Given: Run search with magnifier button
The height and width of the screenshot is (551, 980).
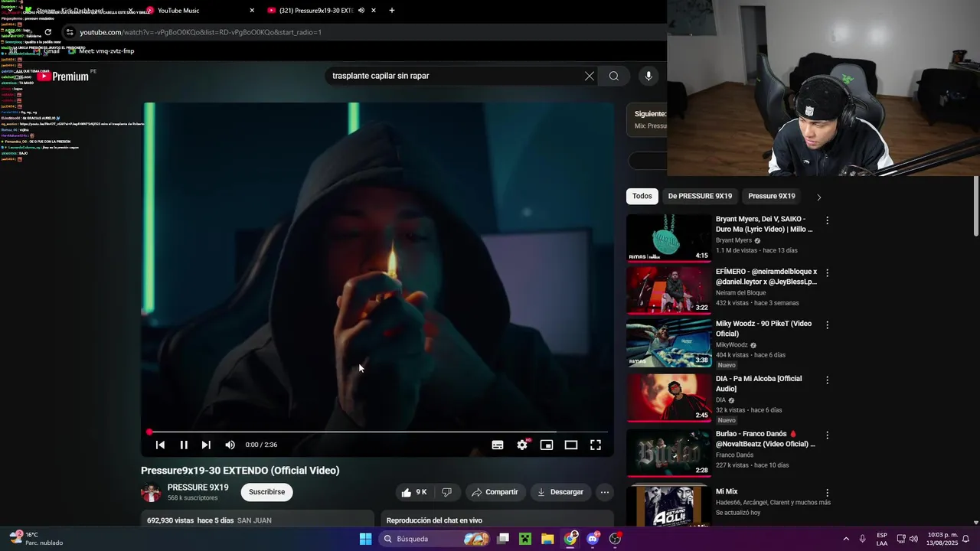Looking at the screenshot, I should [614, 76].
